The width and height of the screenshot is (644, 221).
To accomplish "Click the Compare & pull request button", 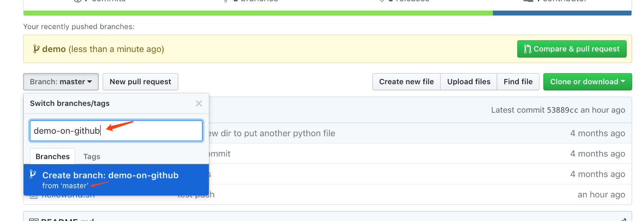I will [x=572, y=49].
